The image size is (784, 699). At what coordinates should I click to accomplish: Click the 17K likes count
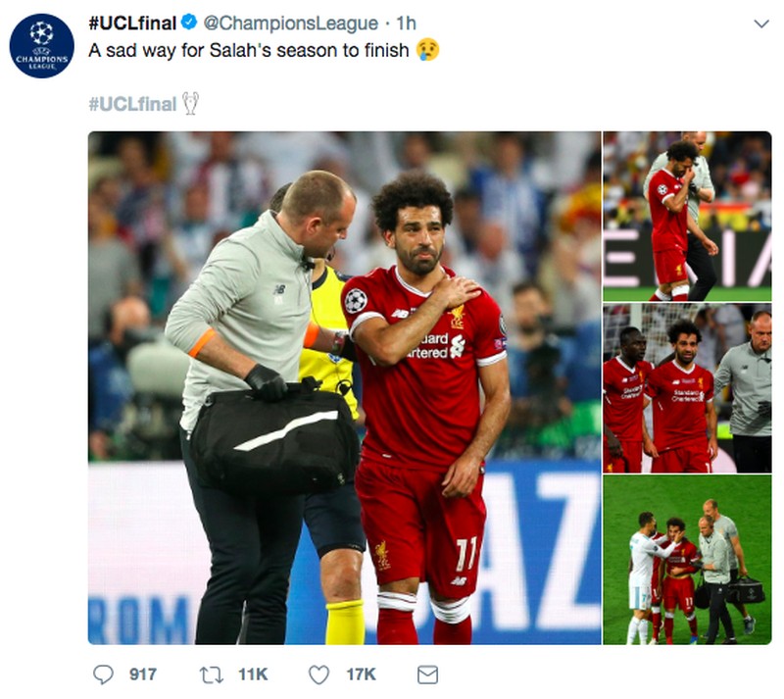[x=361, y=674]
